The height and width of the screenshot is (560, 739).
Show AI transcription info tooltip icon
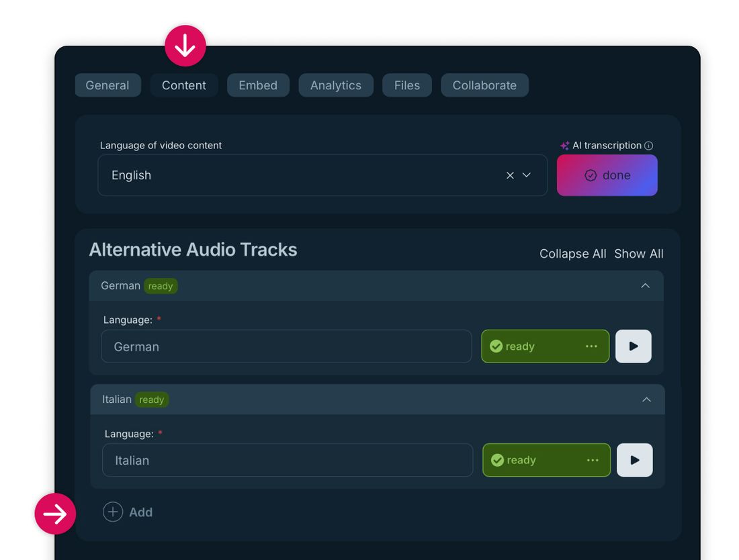pos(649,146)
